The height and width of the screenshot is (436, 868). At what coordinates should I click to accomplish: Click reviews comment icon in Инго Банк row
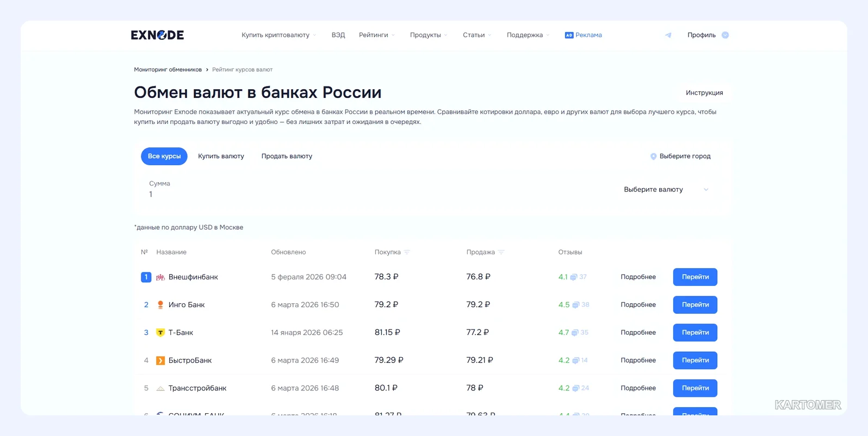point(575,305)
